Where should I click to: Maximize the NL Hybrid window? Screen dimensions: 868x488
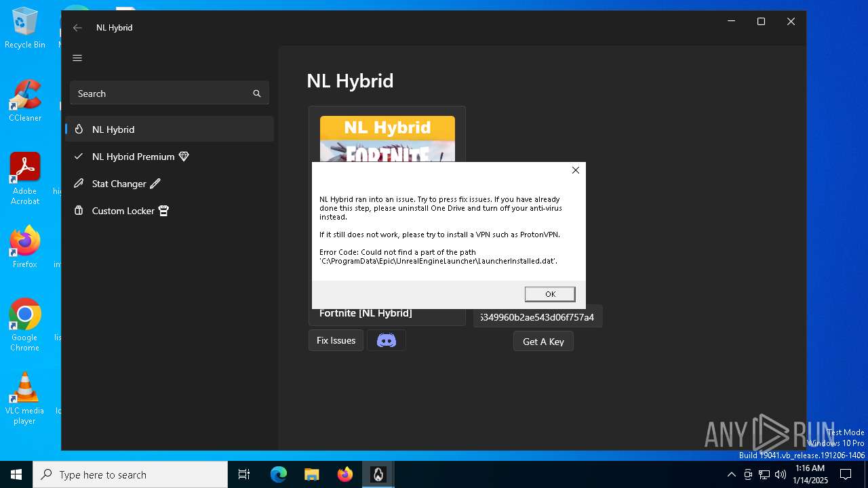[761, 22]
